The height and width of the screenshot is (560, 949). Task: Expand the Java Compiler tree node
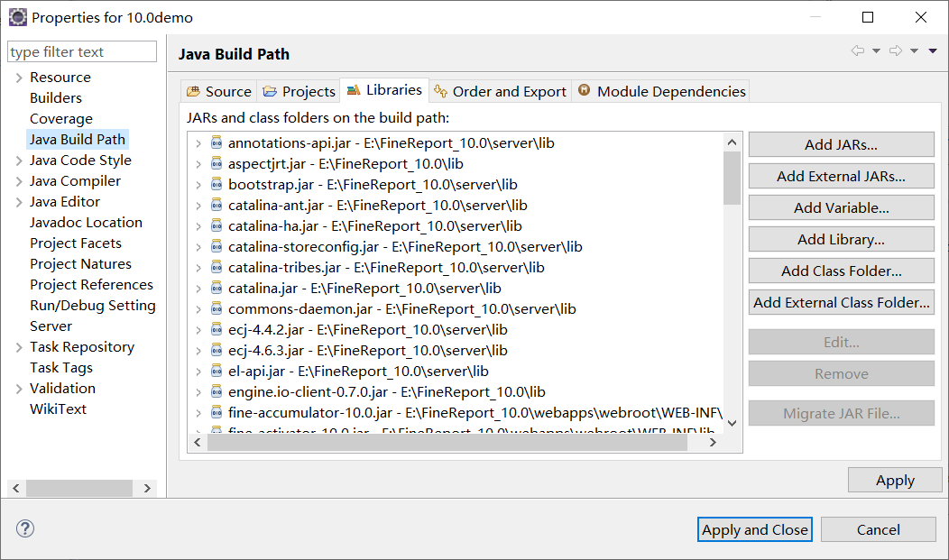pos(19,181)
